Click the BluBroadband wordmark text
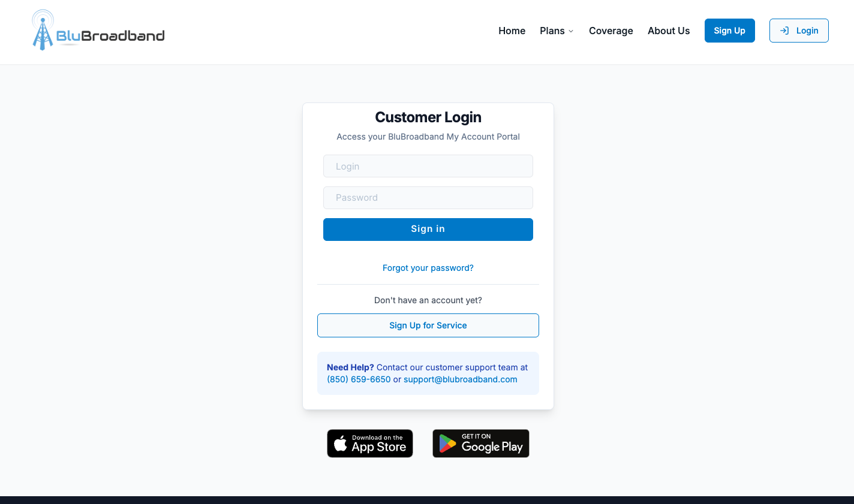 click(x=110, y=36)
